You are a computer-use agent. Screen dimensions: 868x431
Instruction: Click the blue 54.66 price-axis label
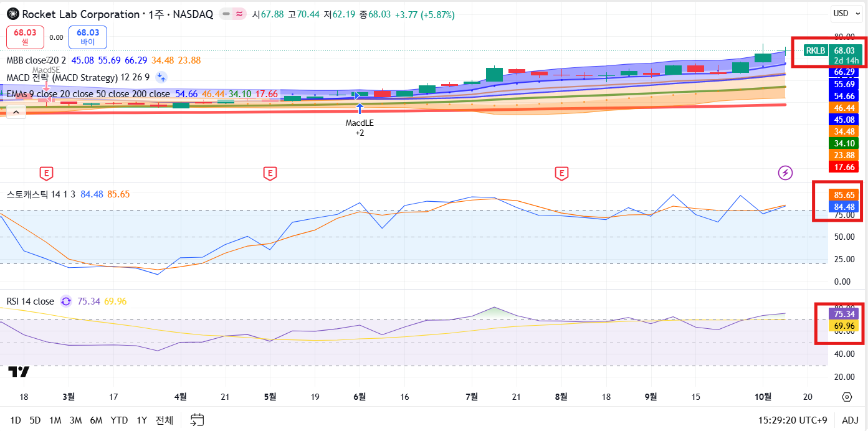[844, 96]
